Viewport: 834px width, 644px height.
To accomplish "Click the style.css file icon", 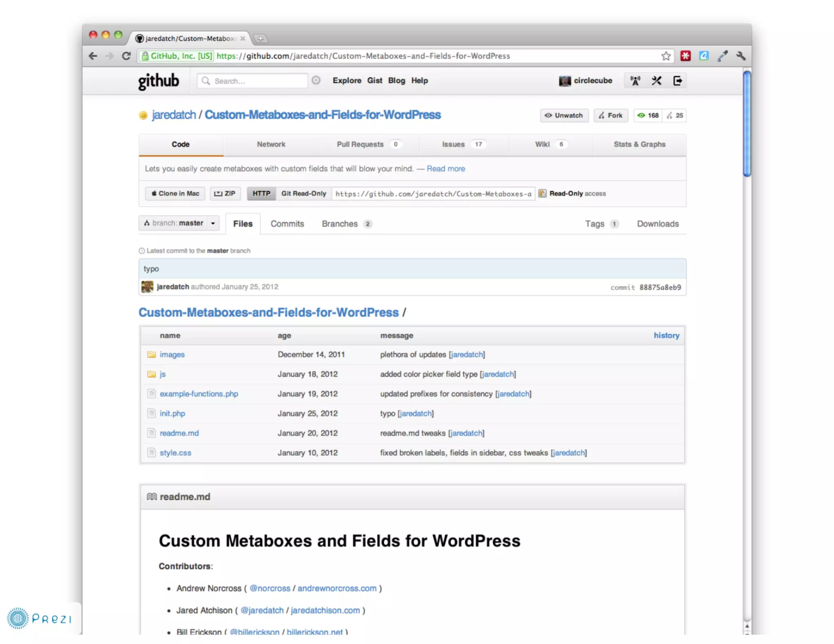I will pos(151,453).
